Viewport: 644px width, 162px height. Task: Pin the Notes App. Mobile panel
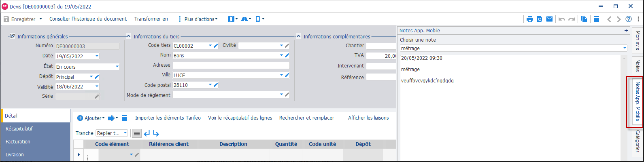pos(626,31)
